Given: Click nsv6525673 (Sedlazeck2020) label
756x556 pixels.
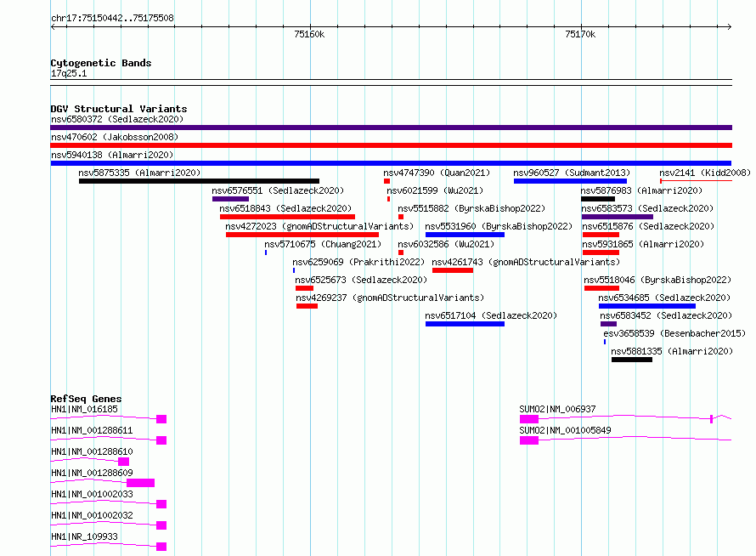Looking at the screenshot, I should [x=361, y=280].
